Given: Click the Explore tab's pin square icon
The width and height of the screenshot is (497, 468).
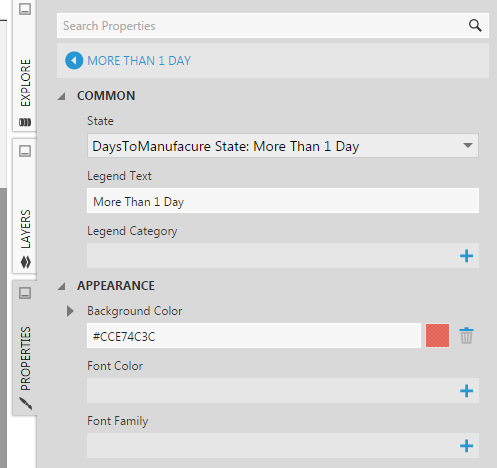Looking at the screenshot, I should (x=25, y=9).
